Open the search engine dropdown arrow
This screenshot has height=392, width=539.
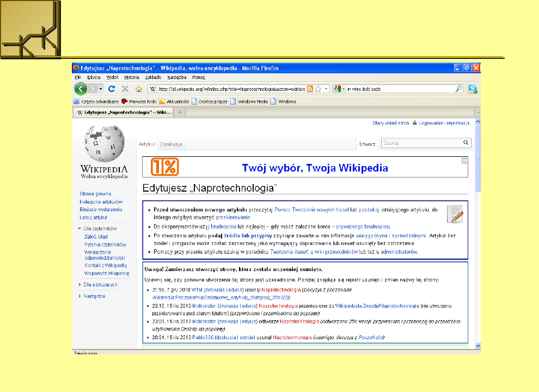(x=344, y=89)
